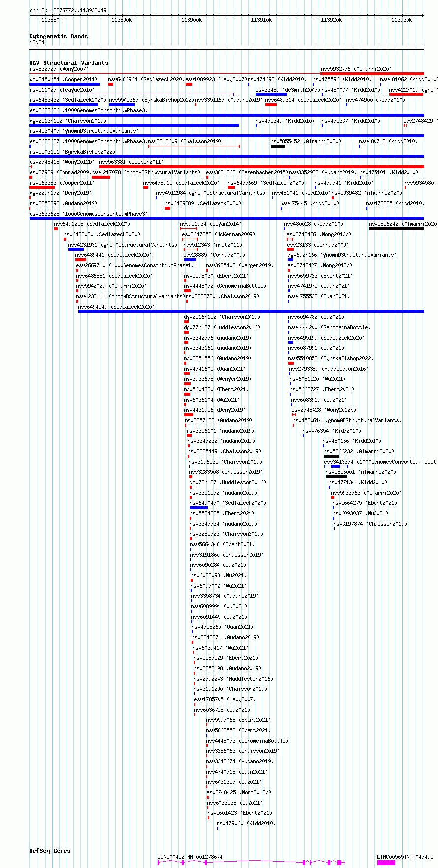Select esv2647358 (McKernan2009) label
Image resolution: width=438 pixels, height=868 pixels.
click(219, 235)
